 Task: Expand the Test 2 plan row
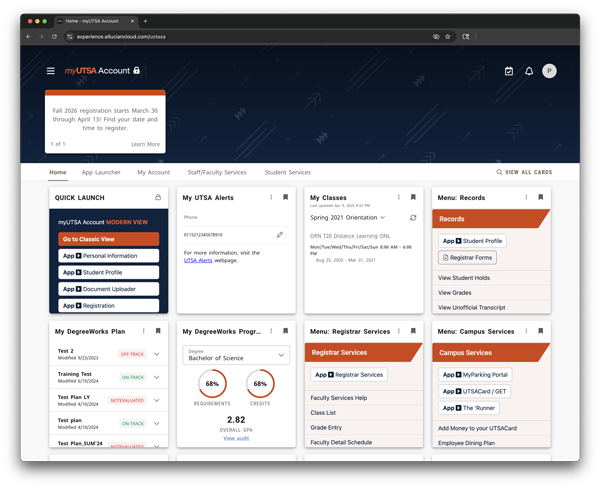pyautogui.click(x=157, y=354)
